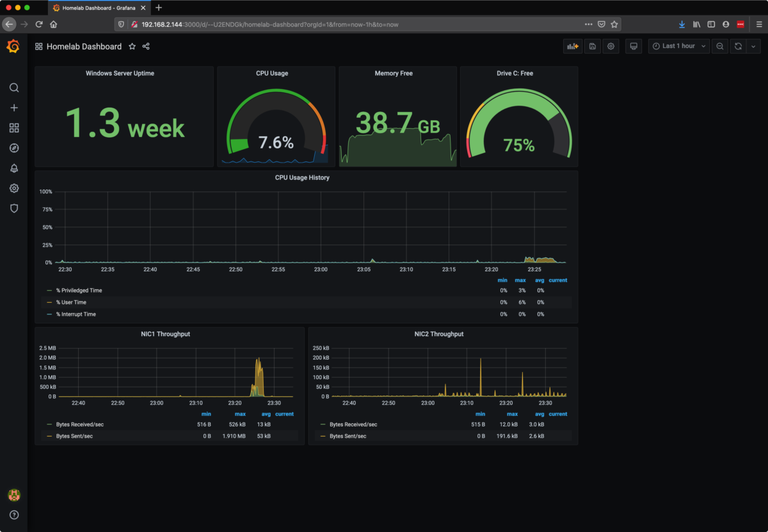Open the Firefox page actions menu
768x532 pixels.
coord(588,24)
